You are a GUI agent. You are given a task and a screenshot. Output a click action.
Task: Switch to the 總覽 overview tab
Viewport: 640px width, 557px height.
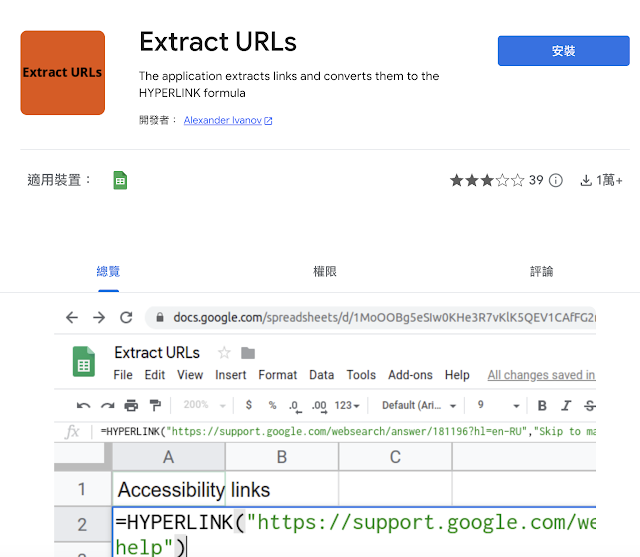(108, 271)
